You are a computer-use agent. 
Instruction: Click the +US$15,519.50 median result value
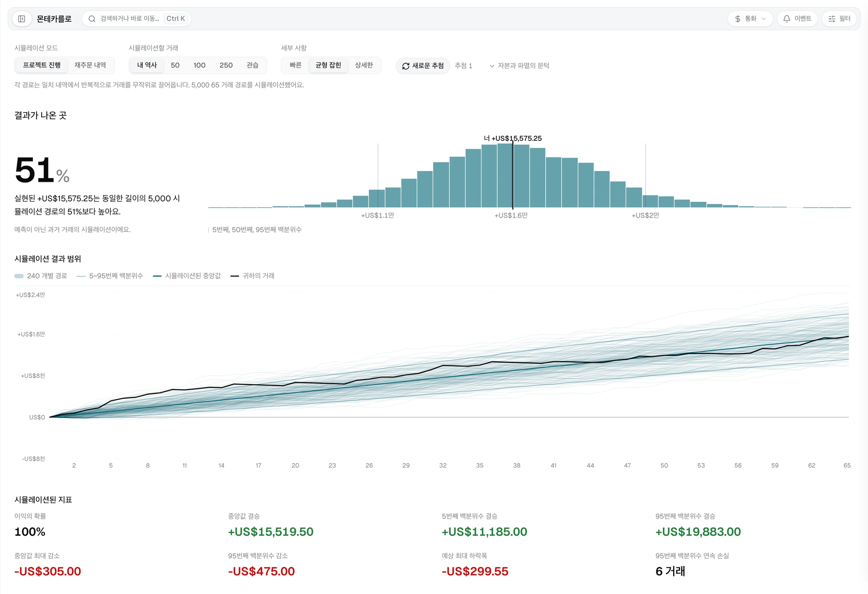pyautogui.click(x=270, y=532)
